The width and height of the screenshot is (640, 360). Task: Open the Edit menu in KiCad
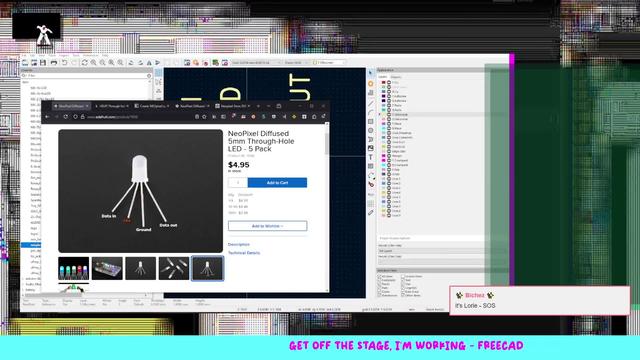pos(33,56)
